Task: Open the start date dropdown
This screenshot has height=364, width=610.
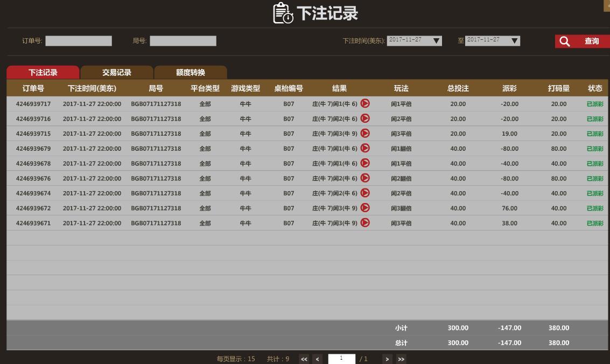Action: [x=437, y=41]
